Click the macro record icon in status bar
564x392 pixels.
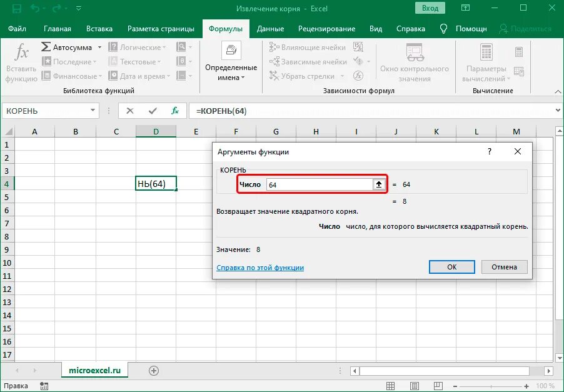(x=44, y=386)
